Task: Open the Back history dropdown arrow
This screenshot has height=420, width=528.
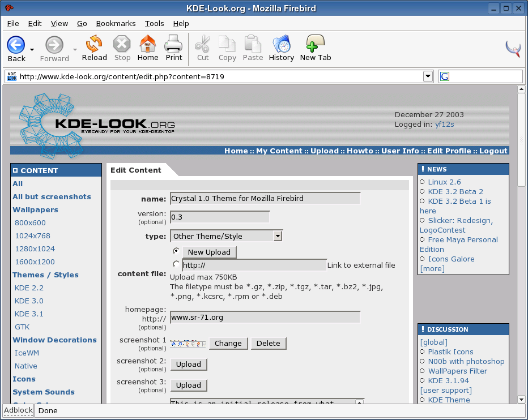Action: click(32, 49)
